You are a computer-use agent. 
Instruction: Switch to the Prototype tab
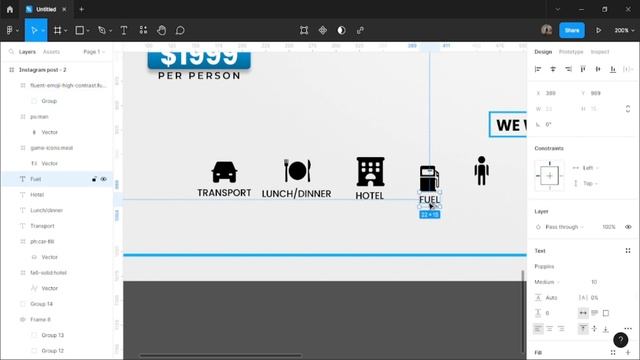[x=571, y=52]
